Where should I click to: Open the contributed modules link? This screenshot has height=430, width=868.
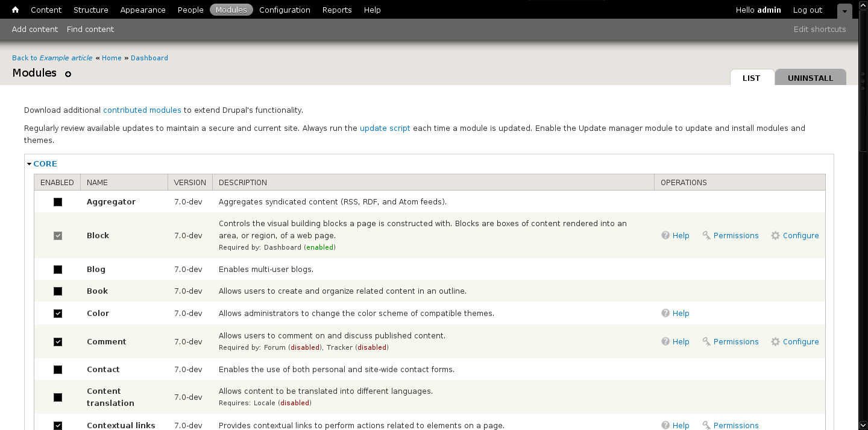pos(142,110)
